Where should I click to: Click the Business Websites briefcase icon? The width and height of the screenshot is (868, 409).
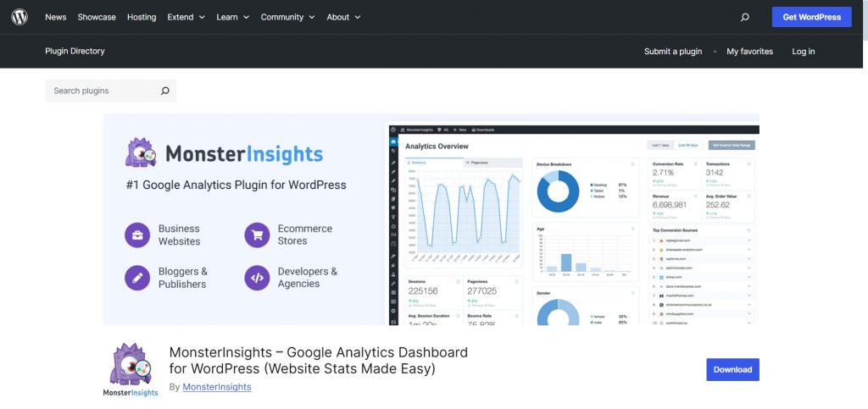137,235
